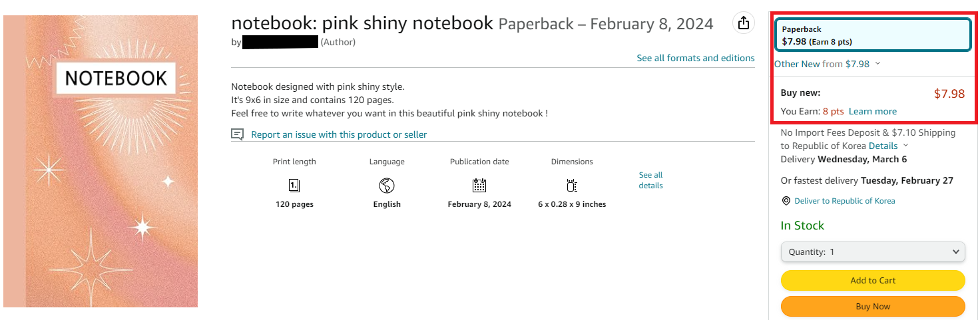980x320 pixels.
Task: Click the delivery location pin icon
Action: (x=786, y=201)
